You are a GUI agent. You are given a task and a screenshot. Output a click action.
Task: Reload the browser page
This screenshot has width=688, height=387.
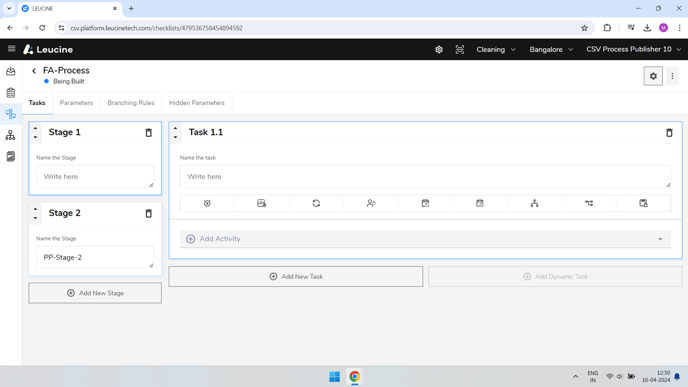point(42,28)
